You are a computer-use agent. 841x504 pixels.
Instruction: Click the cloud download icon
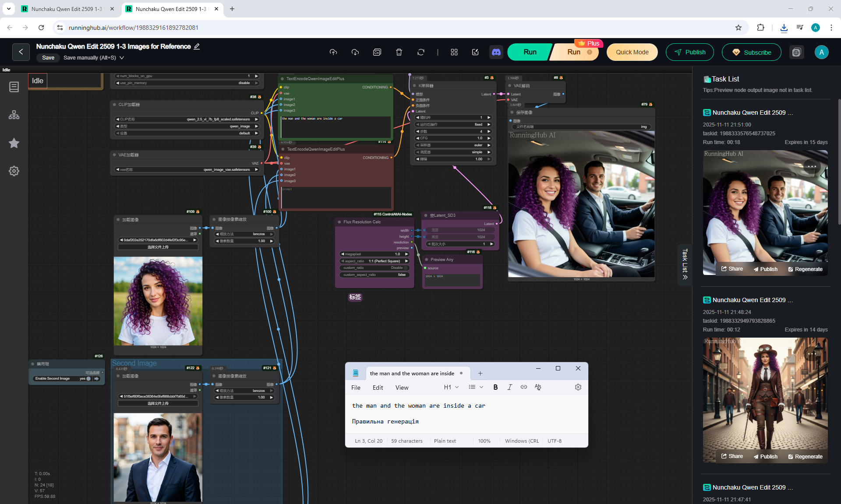[355, 52]
